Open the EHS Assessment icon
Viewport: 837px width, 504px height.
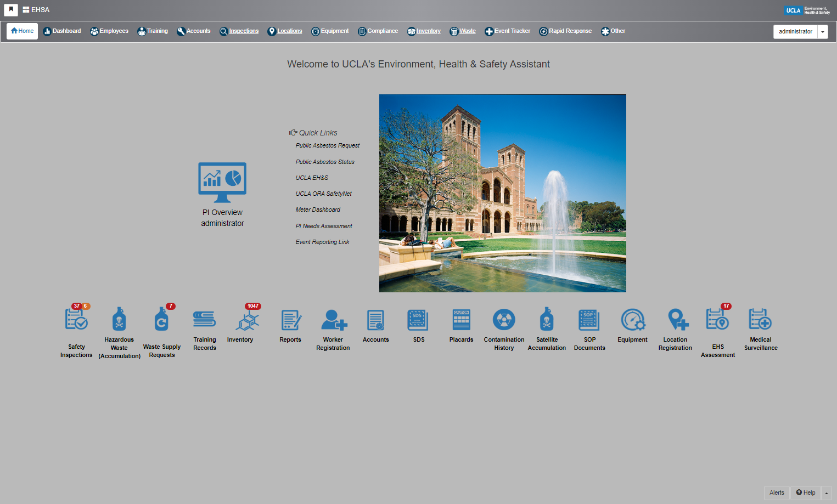click(717, 319)
